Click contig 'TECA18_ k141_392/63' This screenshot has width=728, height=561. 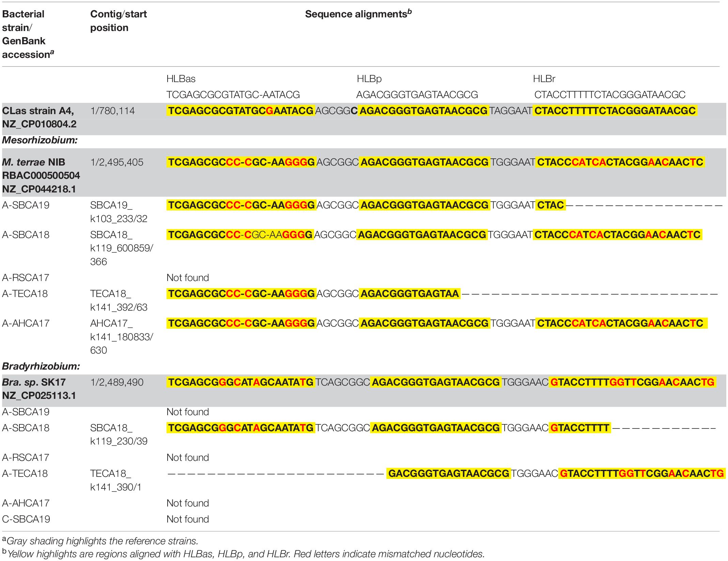coord(119,300)
